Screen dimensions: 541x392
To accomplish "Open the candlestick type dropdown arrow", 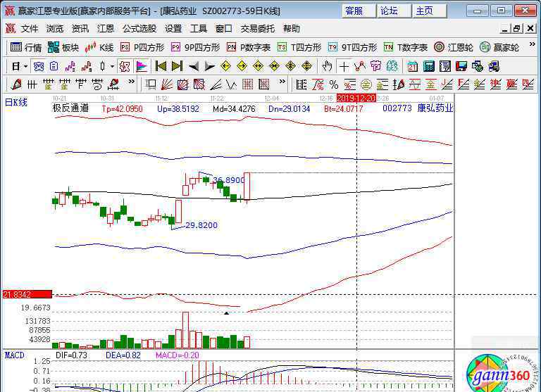I will coord(112,66).
